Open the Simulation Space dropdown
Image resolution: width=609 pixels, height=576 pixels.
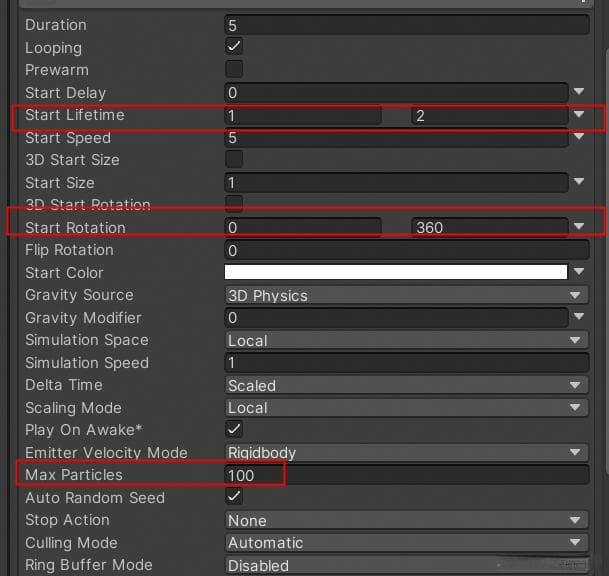tap(406, 340)
